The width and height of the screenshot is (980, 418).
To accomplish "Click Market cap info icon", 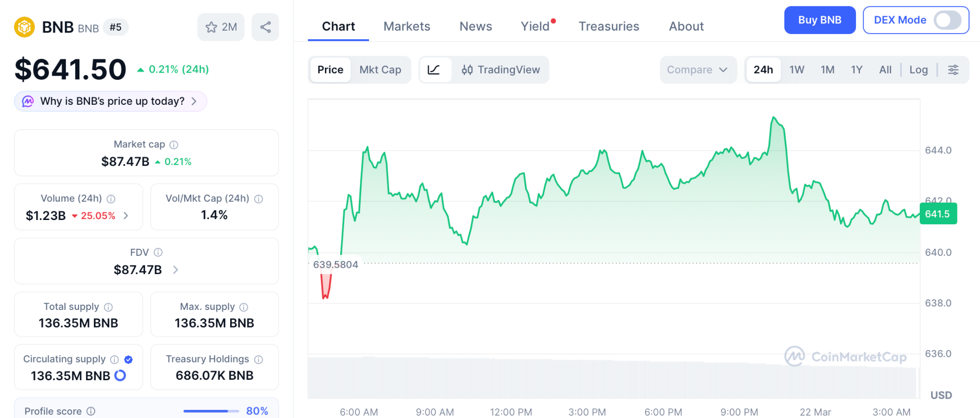I will point(174,144).
